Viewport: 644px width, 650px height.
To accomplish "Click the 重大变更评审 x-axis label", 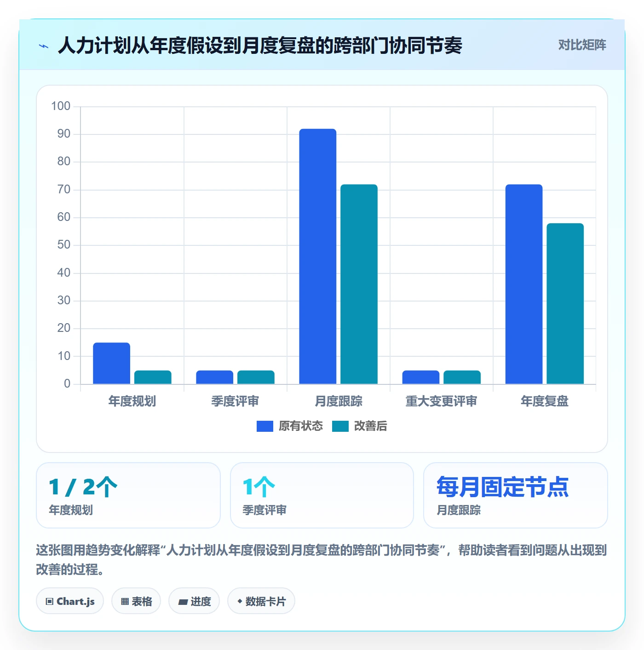I will pos(441,401).
